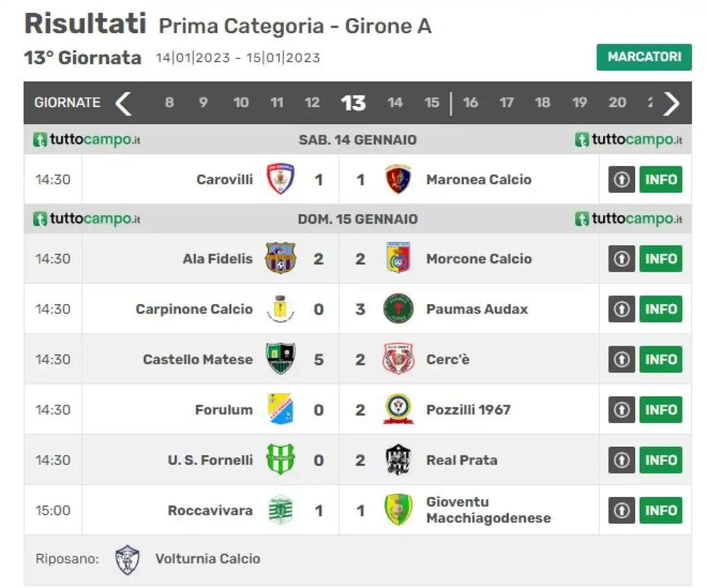
Task: Open INFO for Carpinone Calcio match
Action: (x=661, y=309)
